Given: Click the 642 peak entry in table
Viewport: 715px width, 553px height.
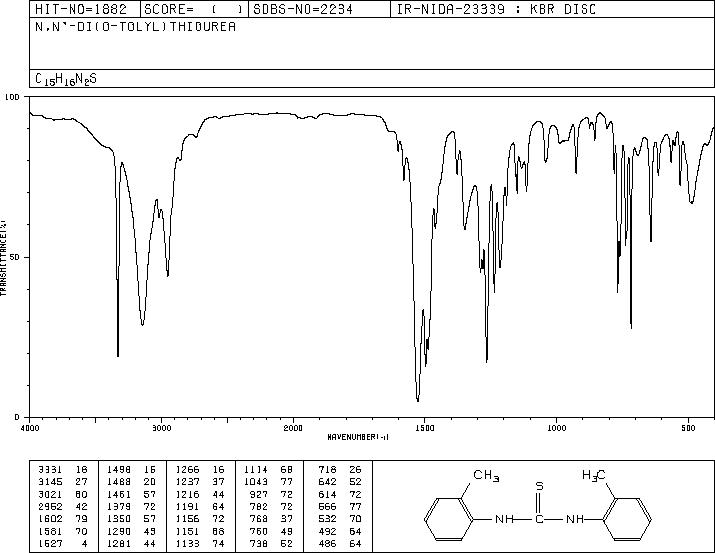Looking at the screenshot, I should click(340, 482).
